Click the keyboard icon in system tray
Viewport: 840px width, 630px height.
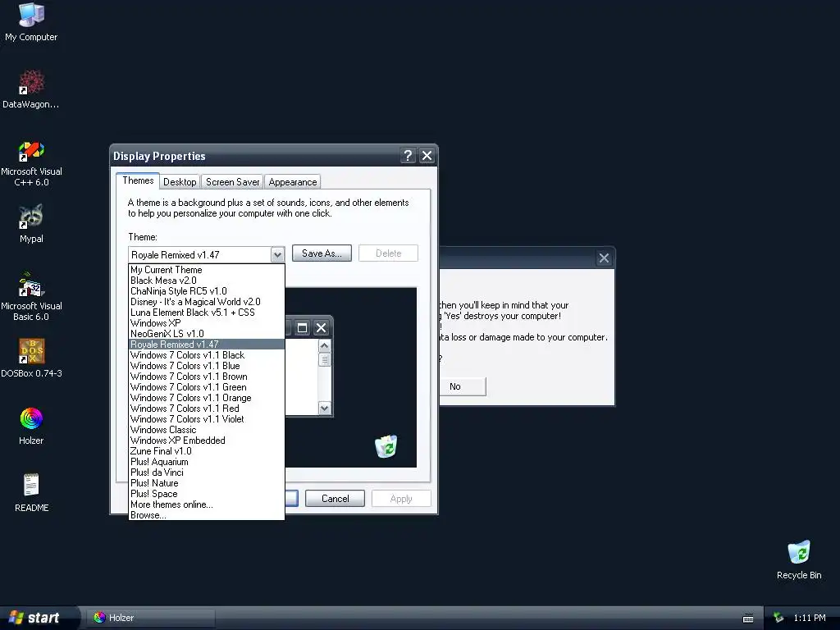[748, 619]
